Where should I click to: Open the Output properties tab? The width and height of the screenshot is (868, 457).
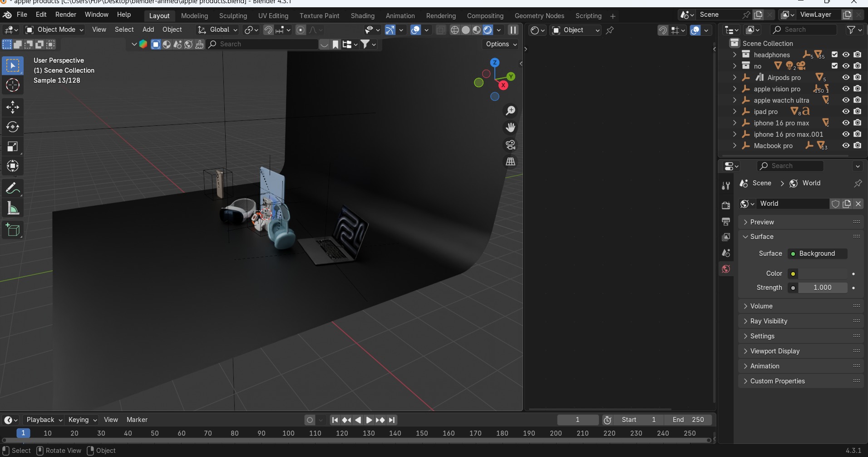coord(726,221)
